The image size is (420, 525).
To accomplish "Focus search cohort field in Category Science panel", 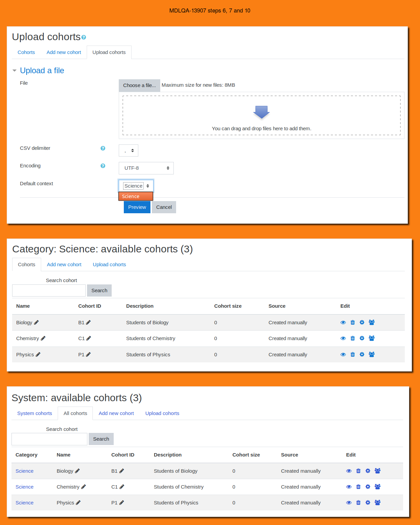I will coord(49,291).
